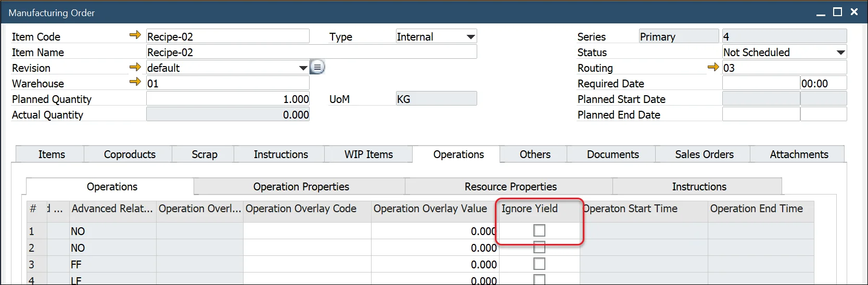Viewport: 868px width, 285px height.
Task: Open revision details list button
Action: coord(317,67)
